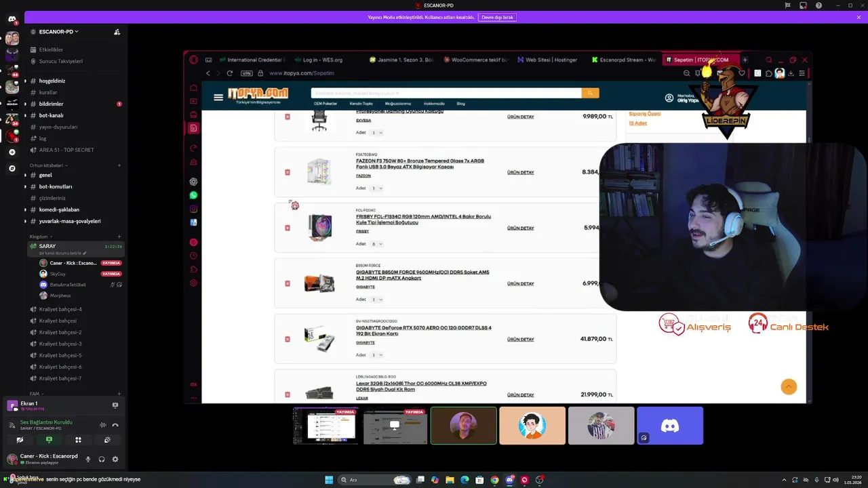The height and width of the screenshot is (488, 868).
Task: Open activities launcher in voice panel
Action: click(x=78, y=440)
